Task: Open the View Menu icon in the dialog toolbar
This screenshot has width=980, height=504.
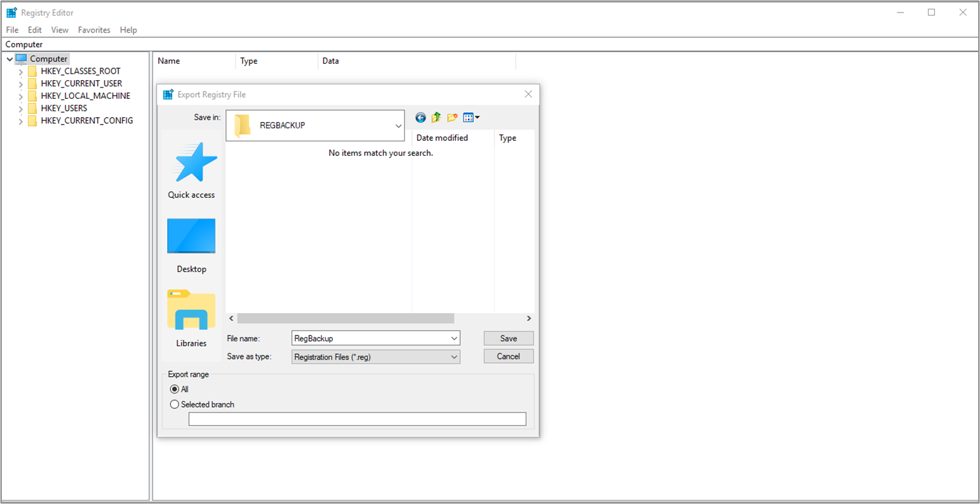Action: pos(469,118)
